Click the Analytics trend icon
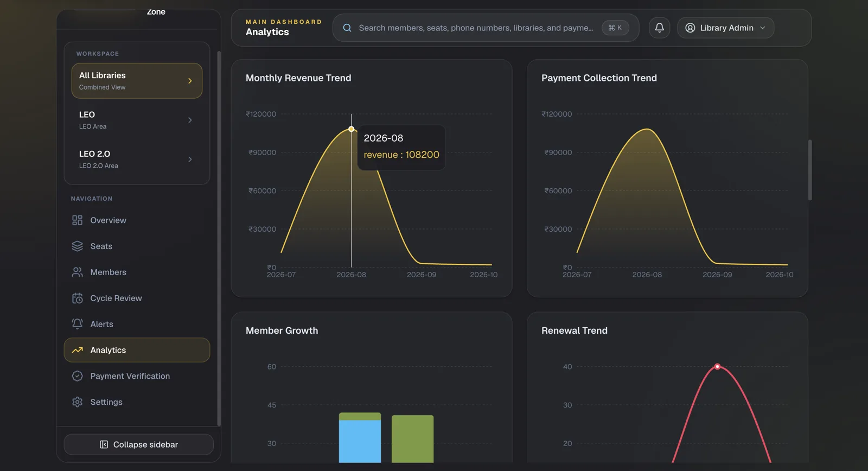Image resolution: width=868 pixels, height=471 pixels. 78,350
